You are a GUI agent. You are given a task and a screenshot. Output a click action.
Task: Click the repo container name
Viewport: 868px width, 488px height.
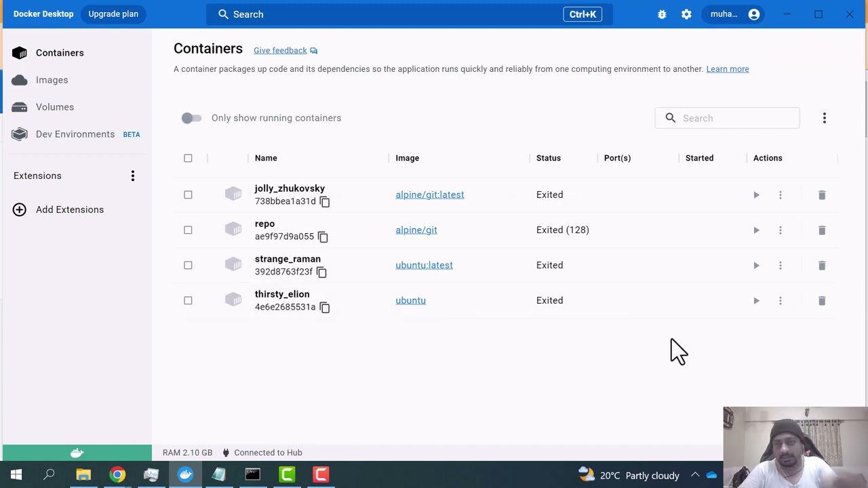point(264,224)
